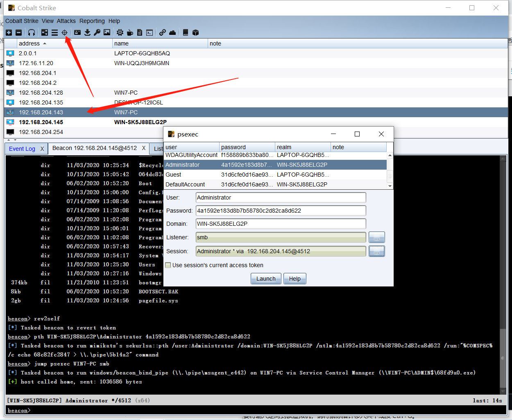
Task: Click the gear icon for Windows executable
Action: [120, 32]
